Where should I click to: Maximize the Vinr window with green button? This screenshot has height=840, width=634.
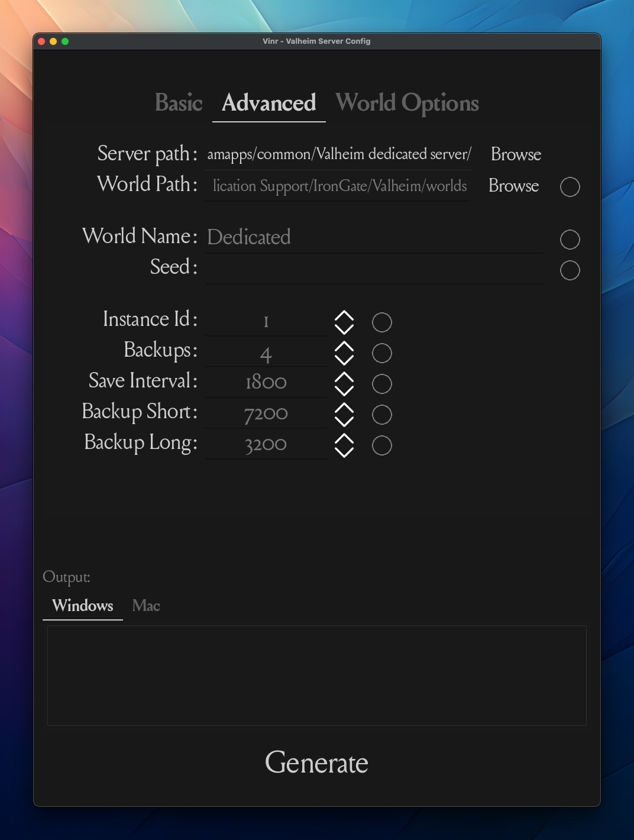pyautogui.click(x=65, y=41)
